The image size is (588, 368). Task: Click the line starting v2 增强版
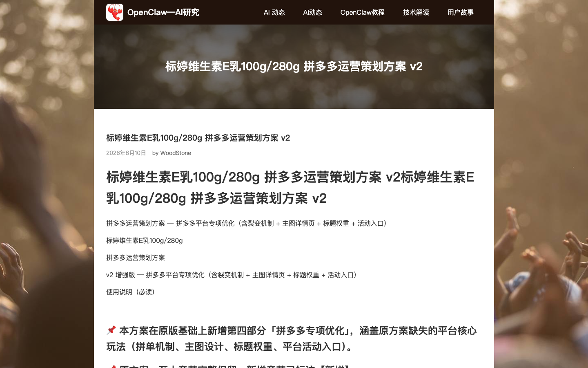[x=232, y=275]
